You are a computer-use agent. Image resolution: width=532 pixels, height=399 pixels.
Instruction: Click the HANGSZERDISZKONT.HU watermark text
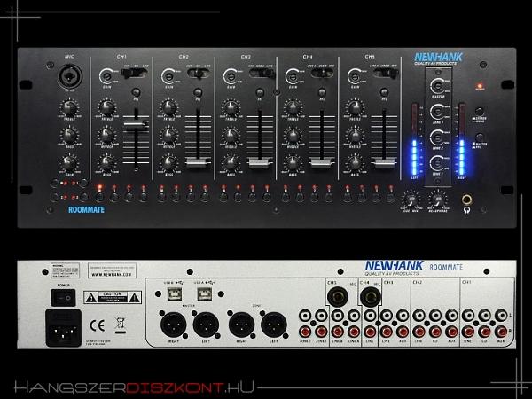(134, 387)
